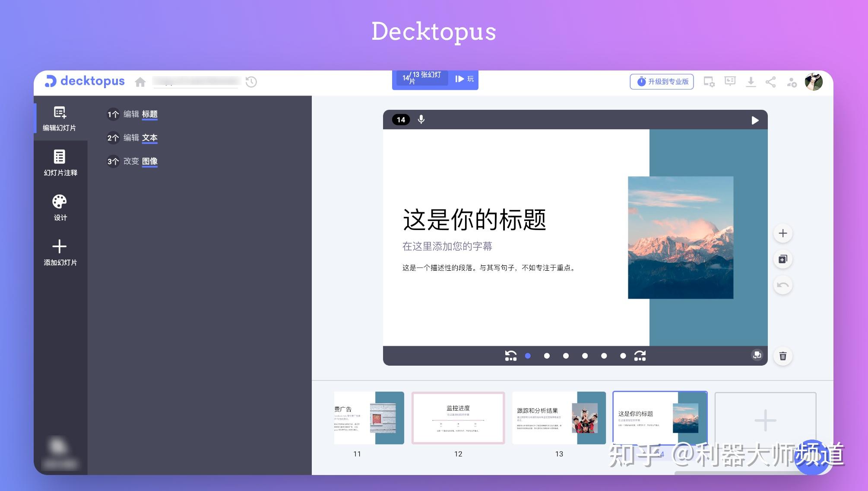Select the fifth layout dot
The width and height of the screenshot is (868, 491).
[x=604, y=356]
